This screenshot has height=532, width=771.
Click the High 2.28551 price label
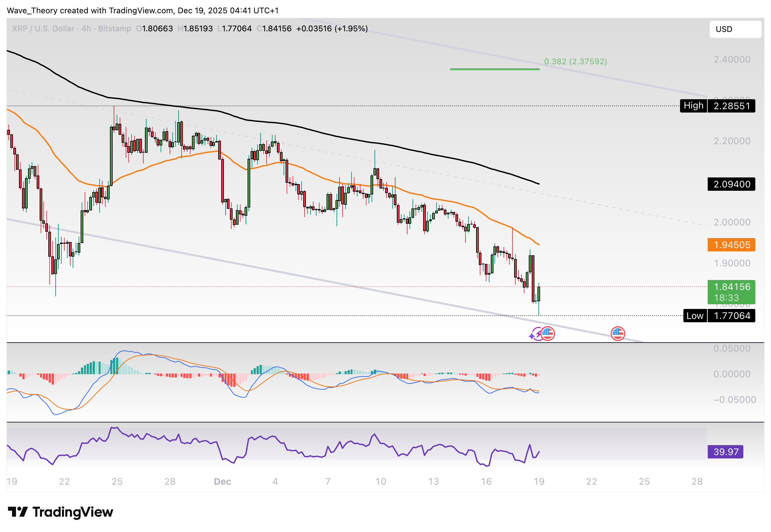click(717, 106)
